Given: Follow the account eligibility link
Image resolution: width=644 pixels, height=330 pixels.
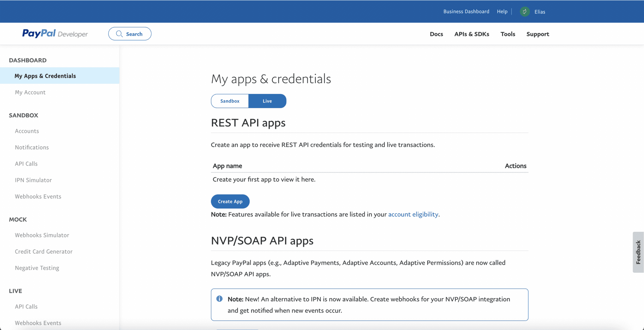Looking at the screenshot, I should 413,214.
